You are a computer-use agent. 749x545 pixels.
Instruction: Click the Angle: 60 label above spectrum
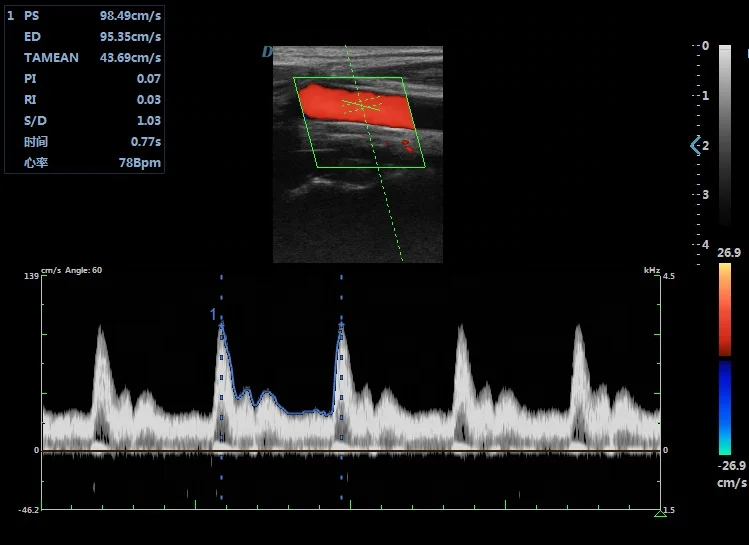pos(81,270)
